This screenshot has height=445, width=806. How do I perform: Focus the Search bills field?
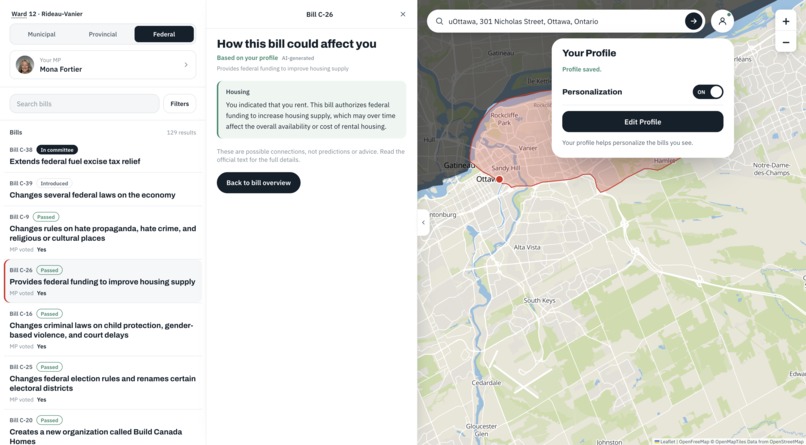tap(84, 104)
